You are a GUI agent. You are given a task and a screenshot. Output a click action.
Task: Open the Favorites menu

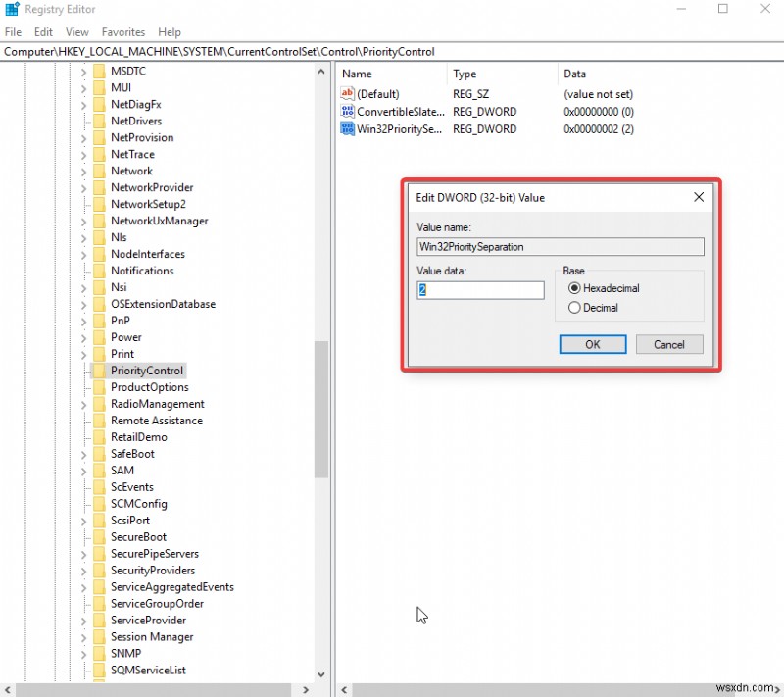click(122, 31)
